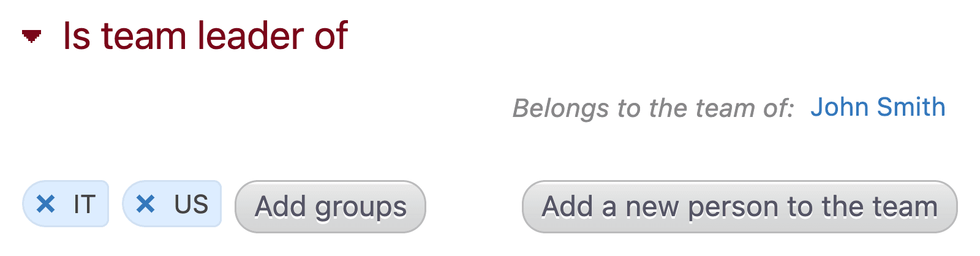The width and height of the screenshot is (980, 256).
Task: Open John Smith's profile link
Action: tap(877, 107)
